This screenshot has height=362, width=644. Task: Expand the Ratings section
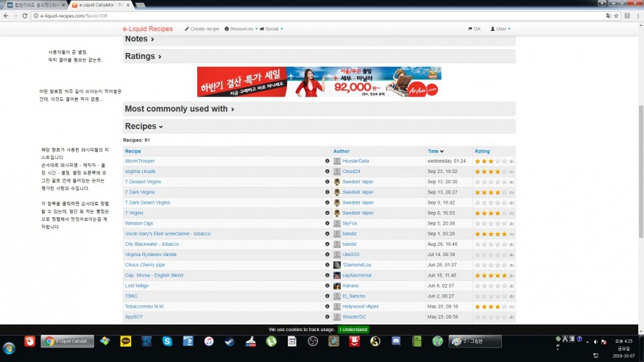pos(319,56)
